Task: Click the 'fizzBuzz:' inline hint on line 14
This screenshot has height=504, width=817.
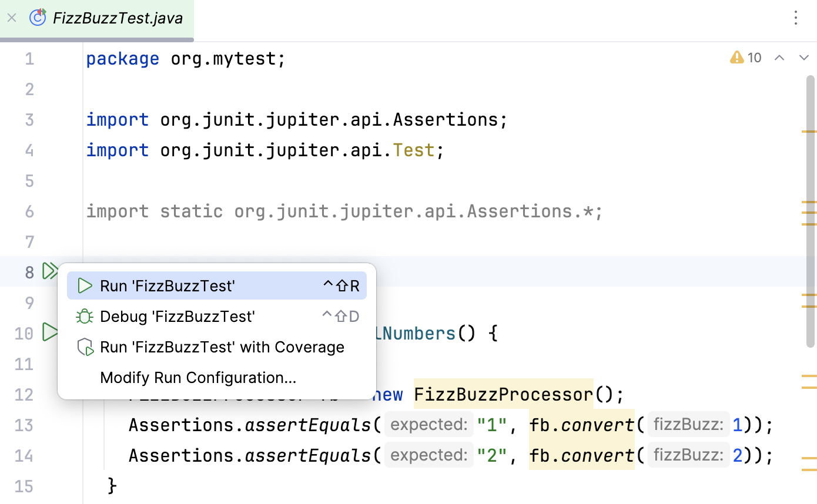Action: [x=688, y=455]
